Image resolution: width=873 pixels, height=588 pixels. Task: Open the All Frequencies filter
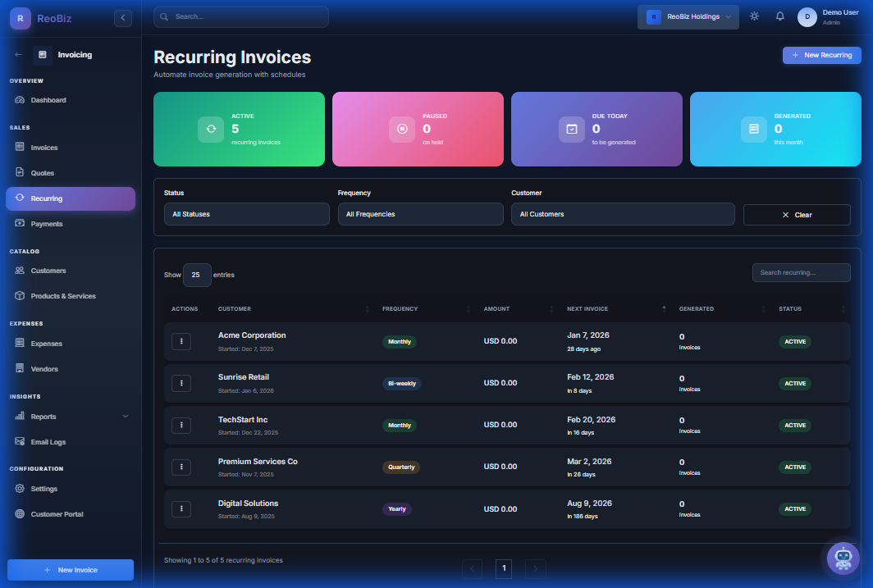(420, 214)
